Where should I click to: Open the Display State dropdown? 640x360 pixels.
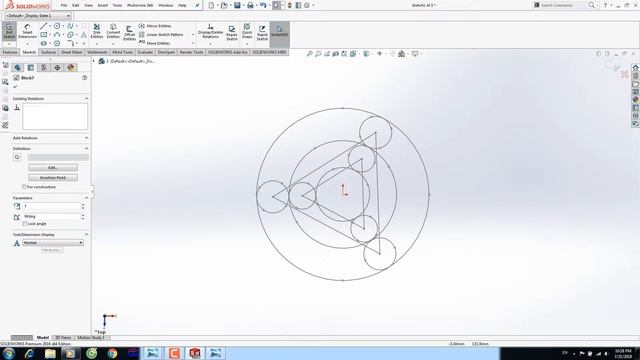point(38,16)
